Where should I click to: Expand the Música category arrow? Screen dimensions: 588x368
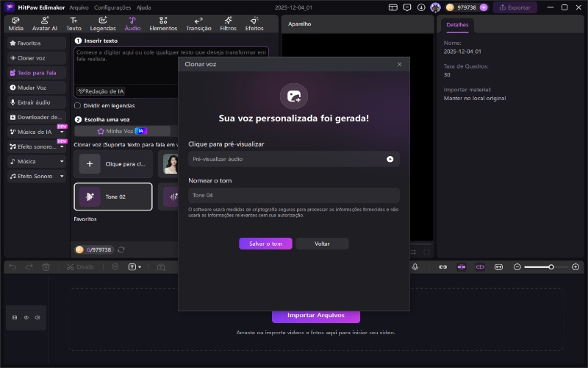tap(62, 161)
